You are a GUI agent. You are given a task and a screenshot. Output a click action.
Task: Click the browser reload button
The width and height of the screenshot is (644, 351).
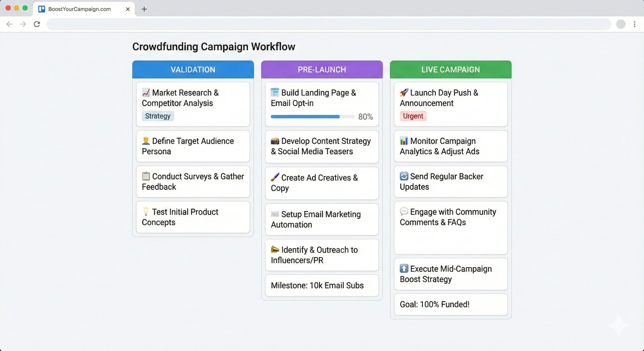(37, 24)
